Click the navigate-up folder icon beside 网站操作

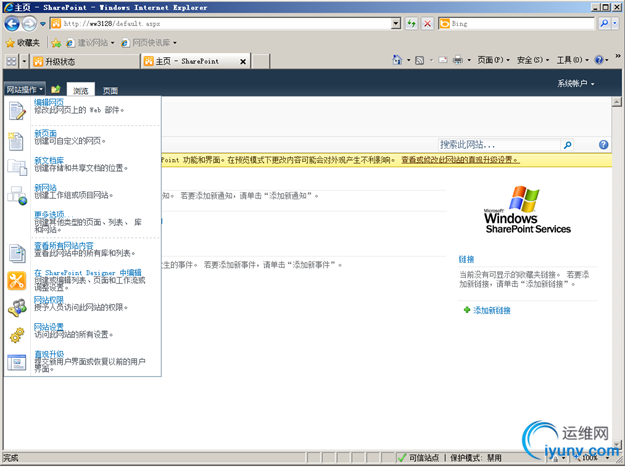click(x=56, y=89)
